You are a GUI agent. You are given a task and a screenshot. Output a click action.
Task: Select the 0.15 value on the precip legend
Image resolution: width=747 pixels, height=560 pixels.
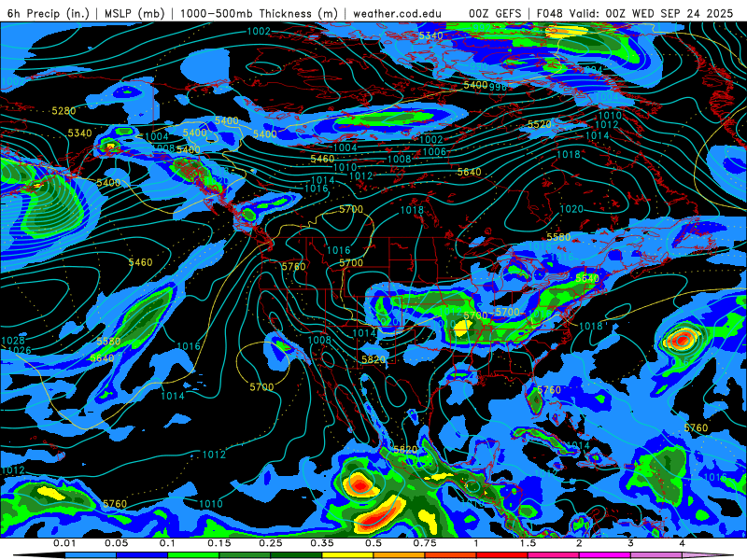[x=219, y=543]
